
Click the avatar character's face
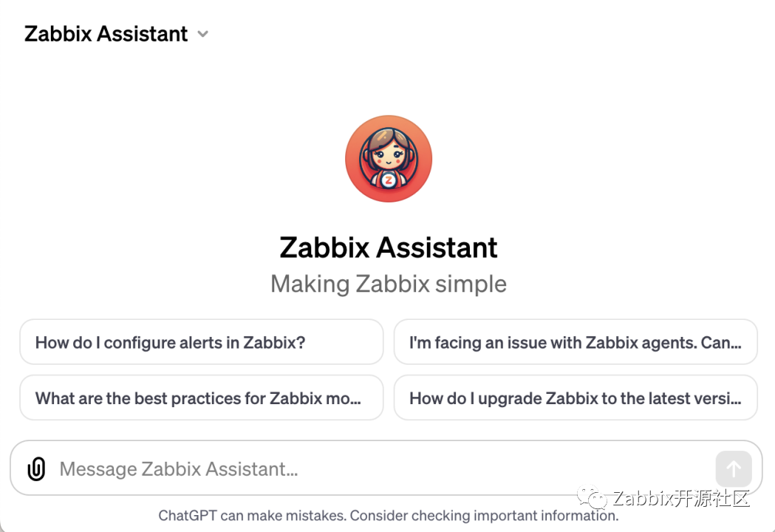[x=388, y=156]
